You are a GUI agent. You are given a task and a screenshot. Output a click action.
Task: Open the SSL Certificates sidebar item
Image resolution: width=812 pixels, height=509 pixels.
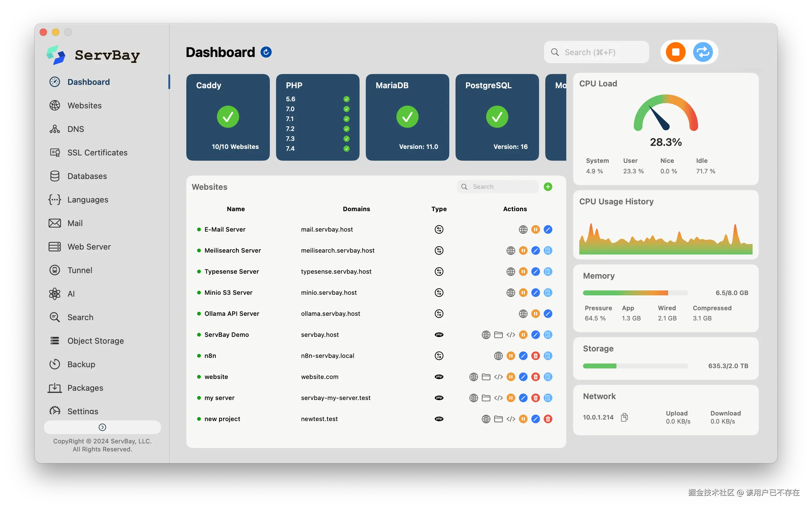[x=97, y=153]
